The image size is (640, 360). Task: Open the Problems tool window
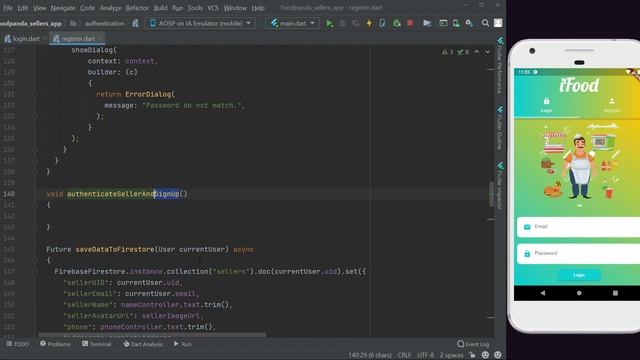tap(55, 344)
